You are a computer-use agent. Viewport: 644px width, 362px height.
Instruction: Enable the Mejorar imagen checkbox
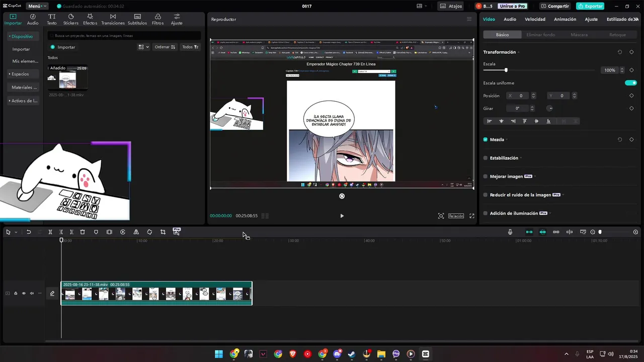pos(486,176)
